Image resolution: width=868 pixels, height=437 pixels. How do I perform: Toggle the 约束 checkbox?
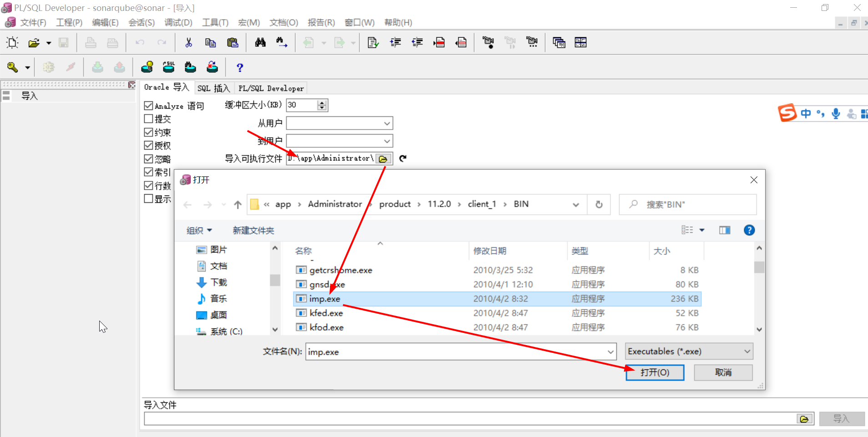pyautogui.click(x=148, y=132)
